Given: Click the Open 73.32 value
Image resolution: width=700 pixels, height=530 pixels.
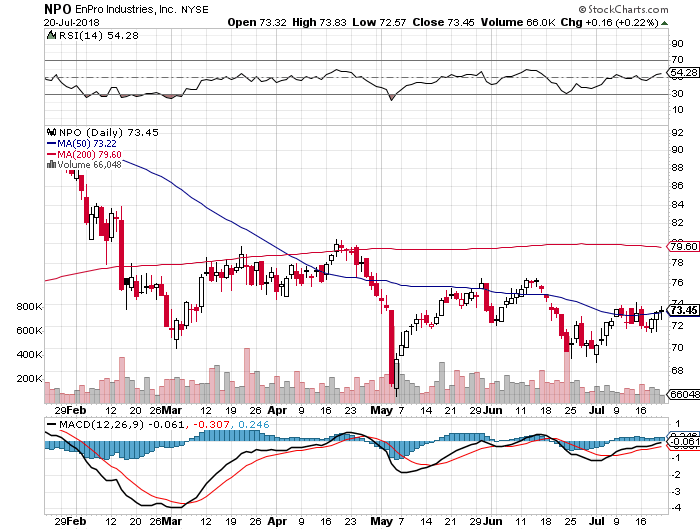Looking at the screenshot, I should (x=257, y=22).
